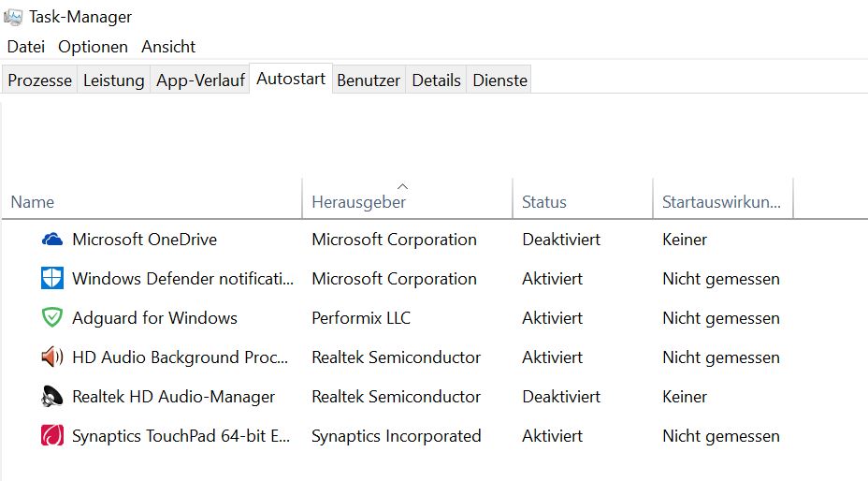Viewport: 868px width, 481px height.
Task: Click the HD Audio speaker icon
Action: [51, 357]
